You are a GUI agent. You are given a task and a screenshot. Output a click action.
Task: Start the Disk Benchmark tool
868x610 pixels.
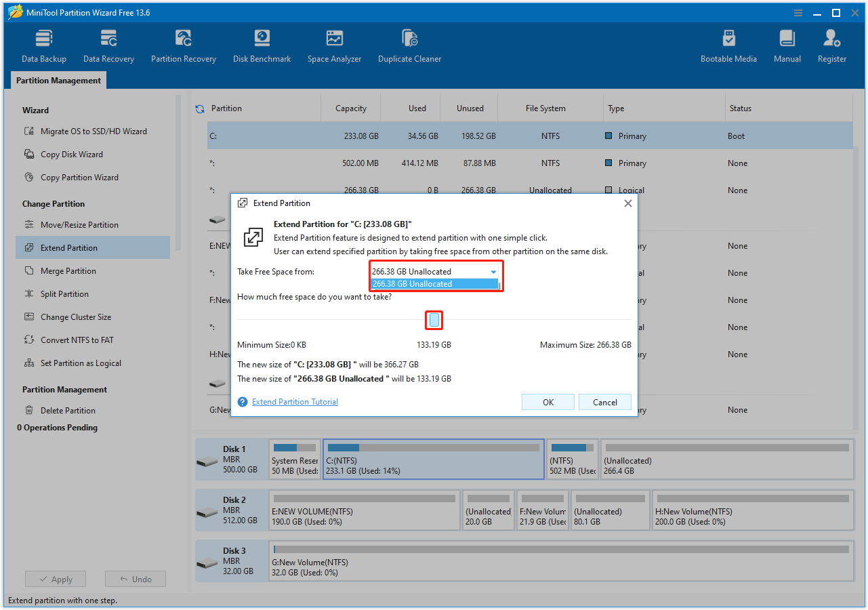click(262, 46)
